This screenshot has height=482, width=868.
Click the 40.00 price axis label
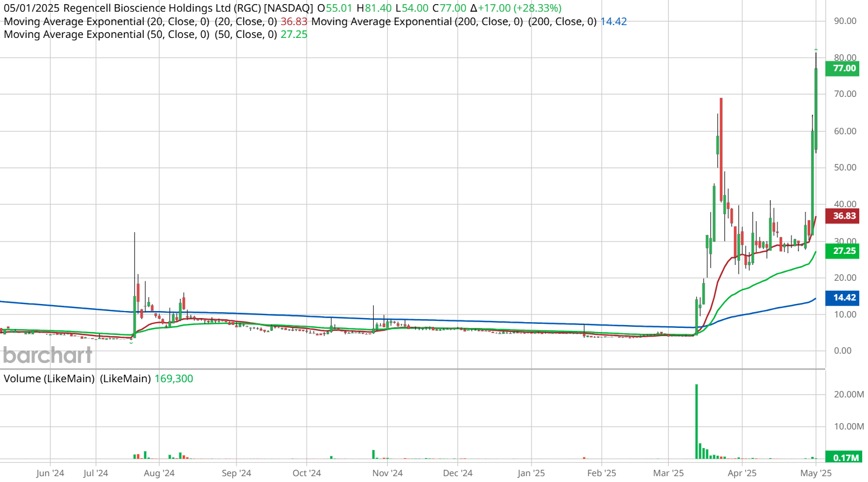pyautogui.click(x=845, y=204)
